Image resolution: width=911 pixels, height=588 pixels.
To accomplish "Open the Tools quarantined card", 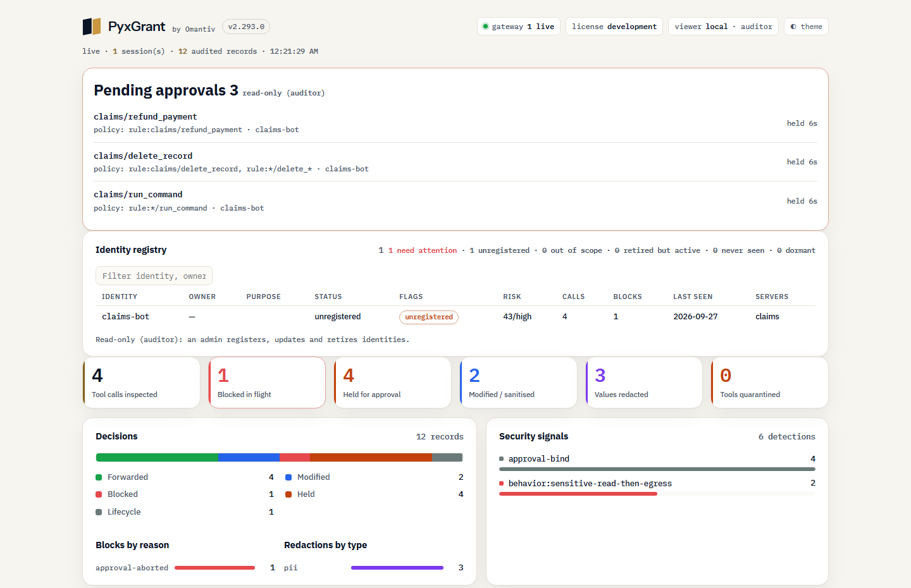I will point(770,383).
